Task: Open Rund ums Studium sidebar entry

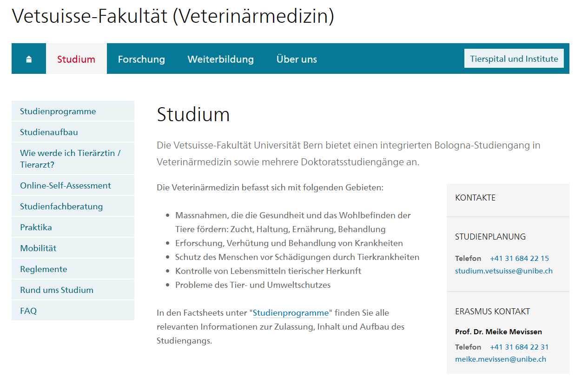Action: (73, 290)
